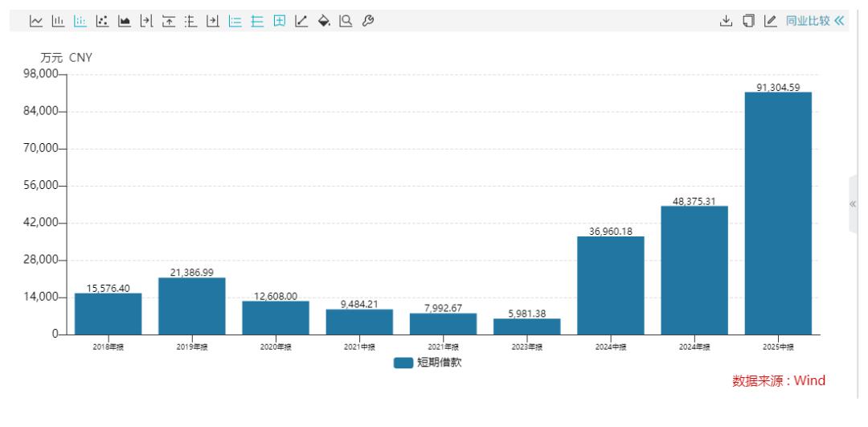
Task: Select the solid bar chart icon
Action: click(x=58, y=20)
